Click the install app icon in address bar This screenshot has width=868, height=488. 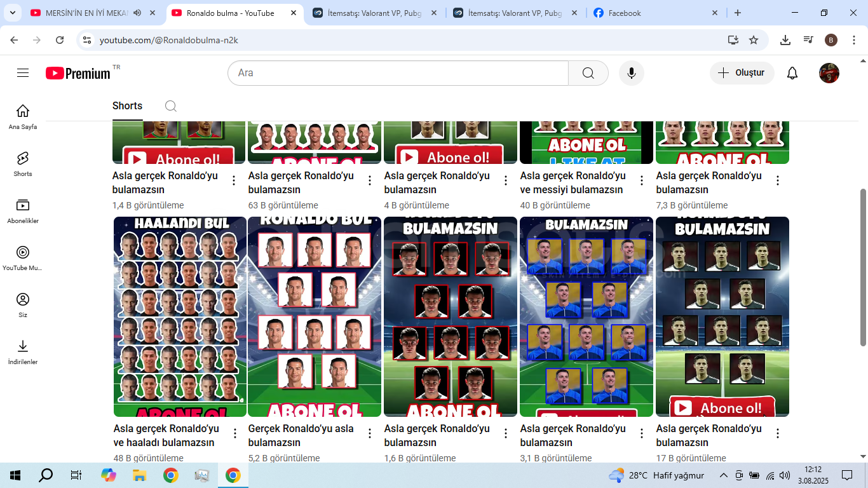733,40
